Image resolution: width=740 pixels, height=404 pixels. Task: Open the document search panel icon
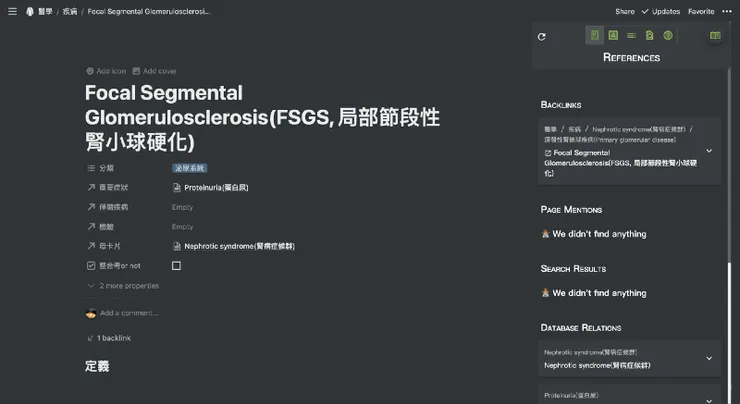tap(649, 35)
